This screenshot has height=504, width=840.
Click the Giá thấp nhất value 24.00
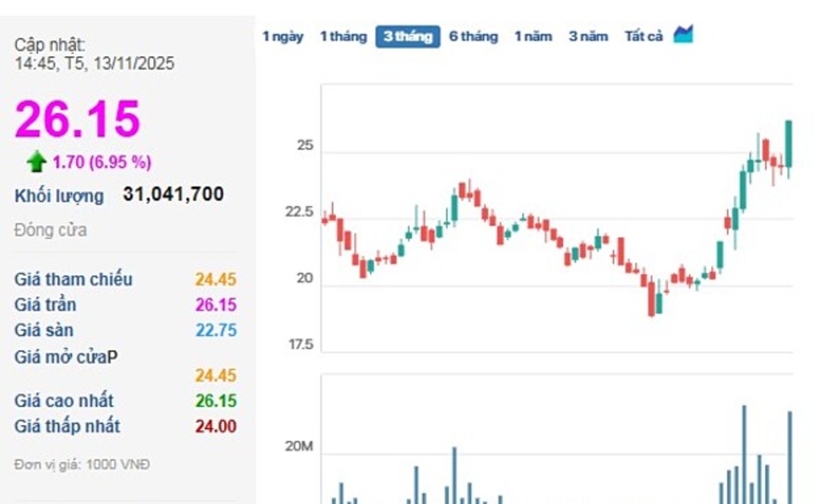coord(216,426)
